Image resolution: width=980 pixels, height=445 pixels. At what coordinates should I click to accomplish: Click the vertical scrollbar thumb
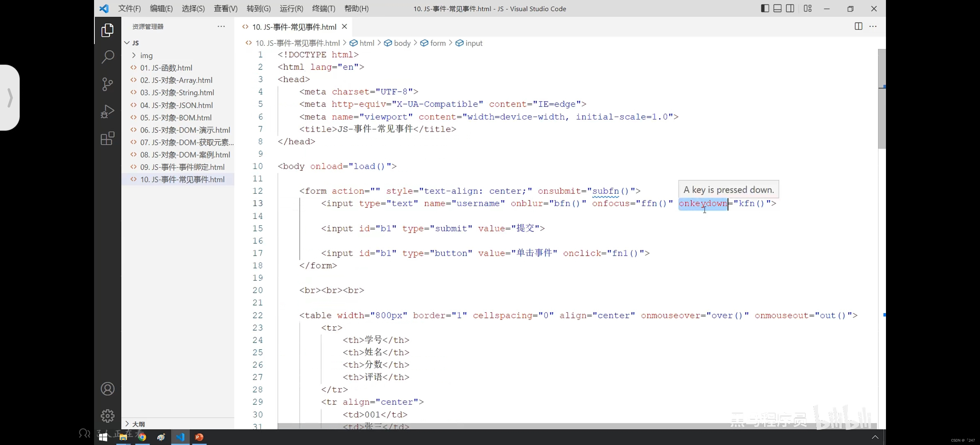[x=881, y=99]
